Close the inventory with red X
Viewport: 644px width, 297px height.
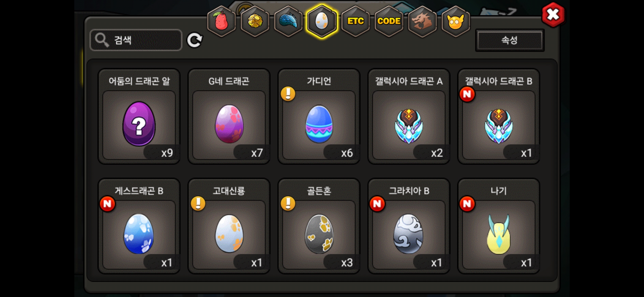click(553, 15)
